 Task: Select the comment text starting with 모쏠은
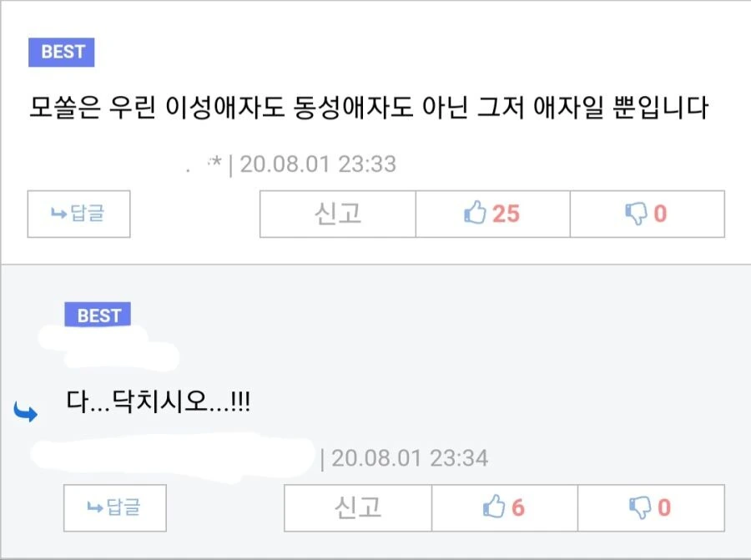368,108
